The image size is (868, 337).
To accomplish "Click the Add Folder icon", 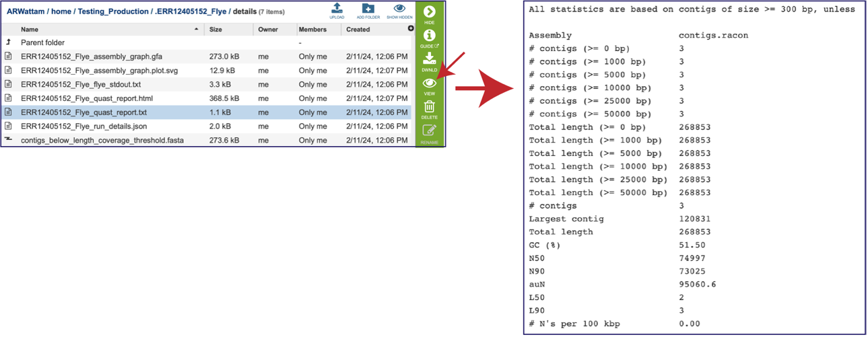I will point(368,9).
